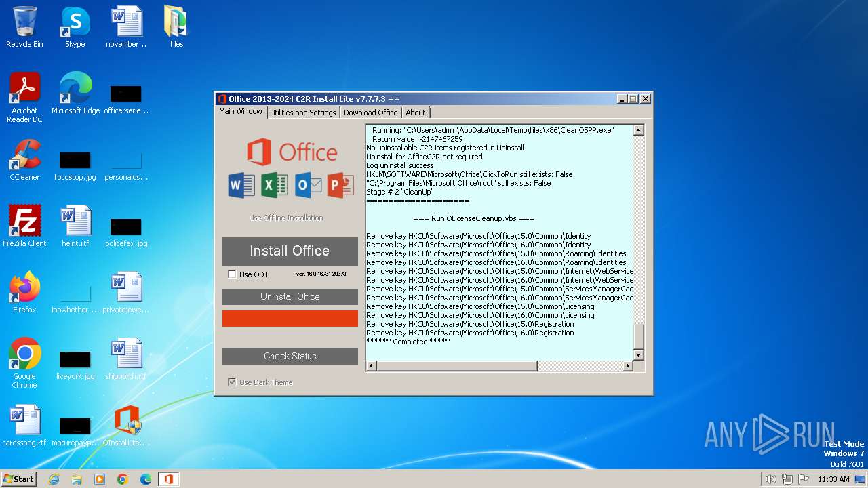Click the taskbar clock showing 11:33 AM
868x488 pixels.
click(x=833, y=479)
